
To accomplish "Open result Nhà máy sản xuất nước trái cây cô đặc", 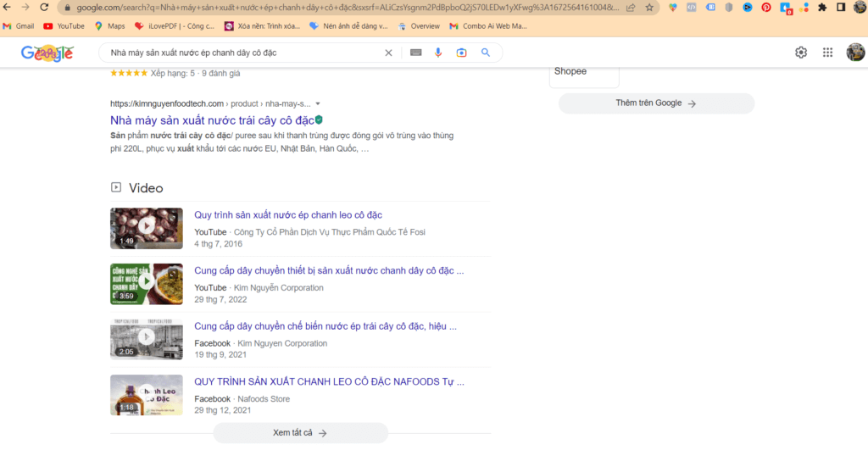I will click(x=212, y=120).
